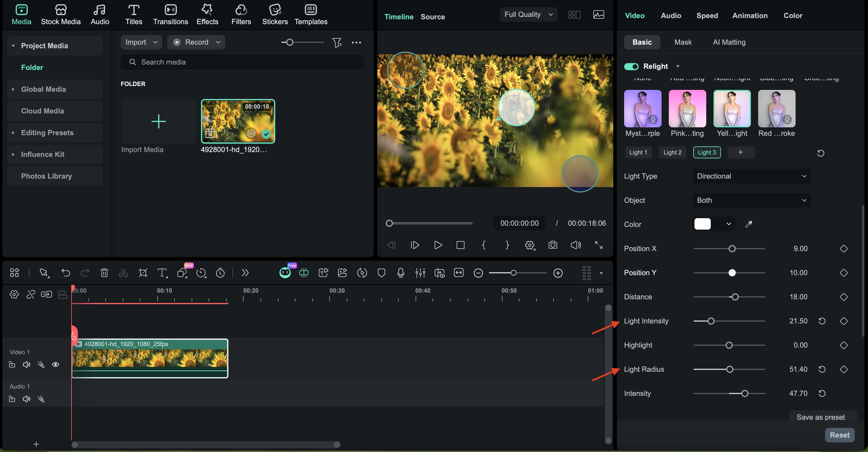Take a preview snapshot with camera icon

553,245
